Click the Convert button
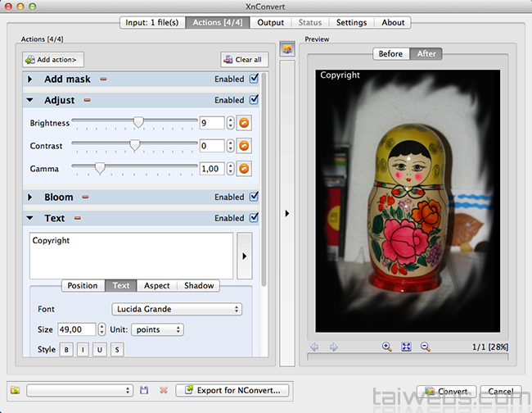The height and width of the screenshot is (413, 532). 446,392
